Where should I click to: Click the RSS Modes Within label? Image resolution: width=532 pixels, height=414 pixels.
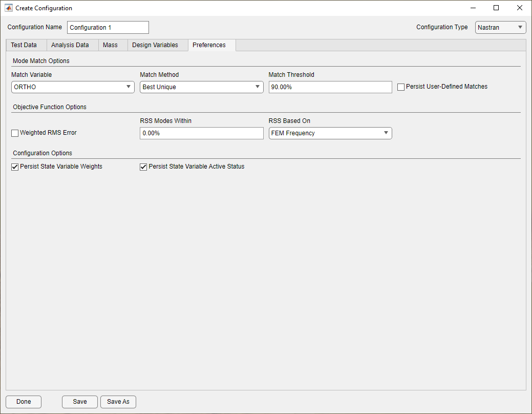click(165, 121)
